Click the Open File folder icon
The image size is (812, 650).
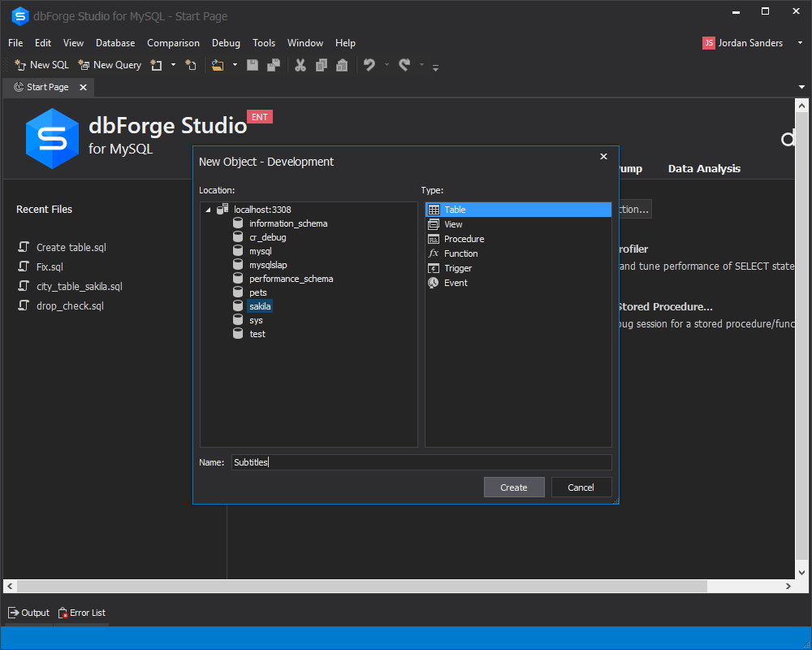(218, 65)
